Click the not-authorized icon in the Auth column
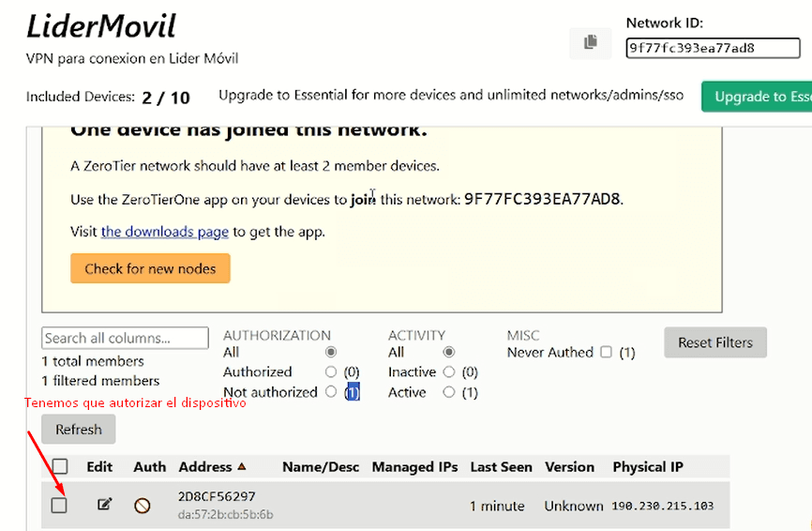The image size is (812, 531). click(x=142, y=506)
